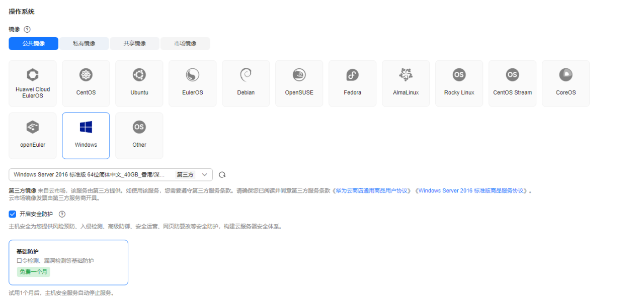This screenshot has height=304, width=644.
Task: Click the 第三方镜像 bold text
Action: [x=23, y=191]
